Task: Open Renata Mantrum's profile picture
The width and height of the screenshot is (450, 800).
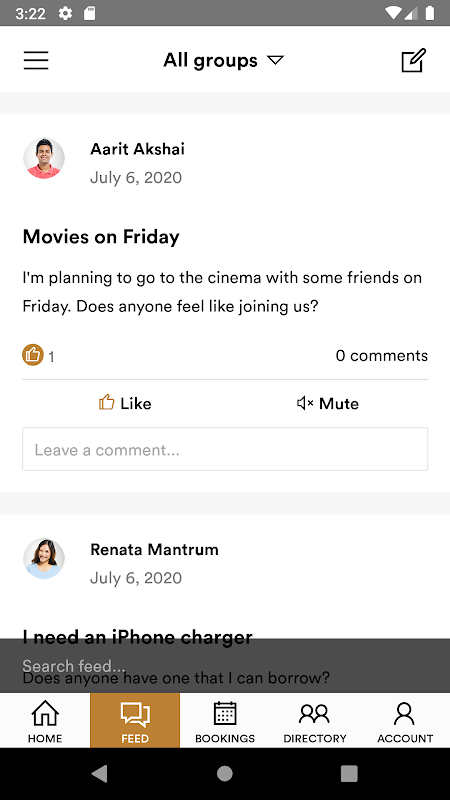Action: pos(44,558)
